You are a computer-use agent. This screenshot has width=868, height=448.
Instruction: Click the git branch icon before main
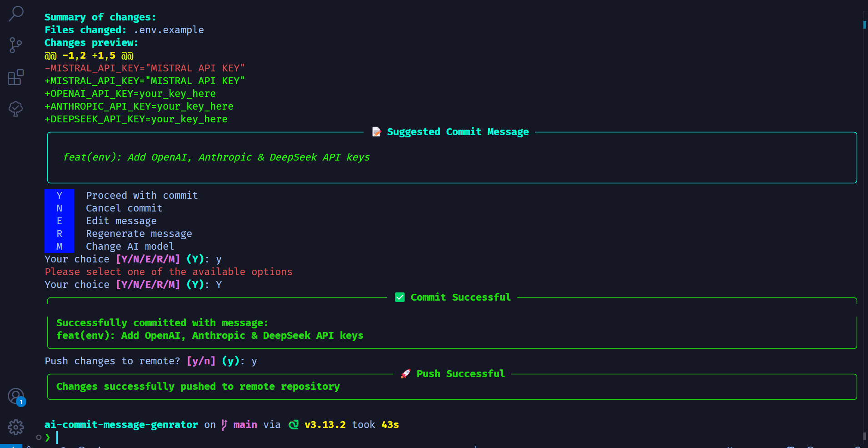point(223,424)
